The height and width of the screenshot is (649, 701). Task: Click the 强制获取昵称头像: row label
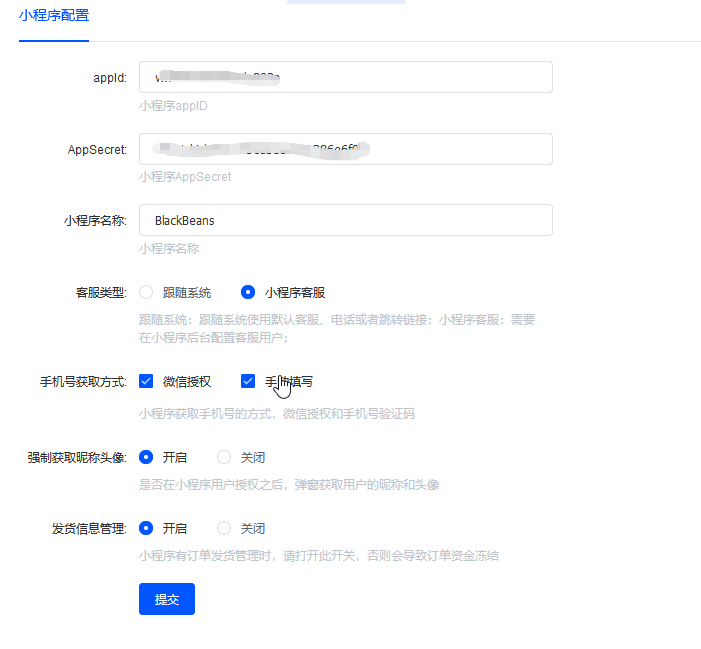77,457
